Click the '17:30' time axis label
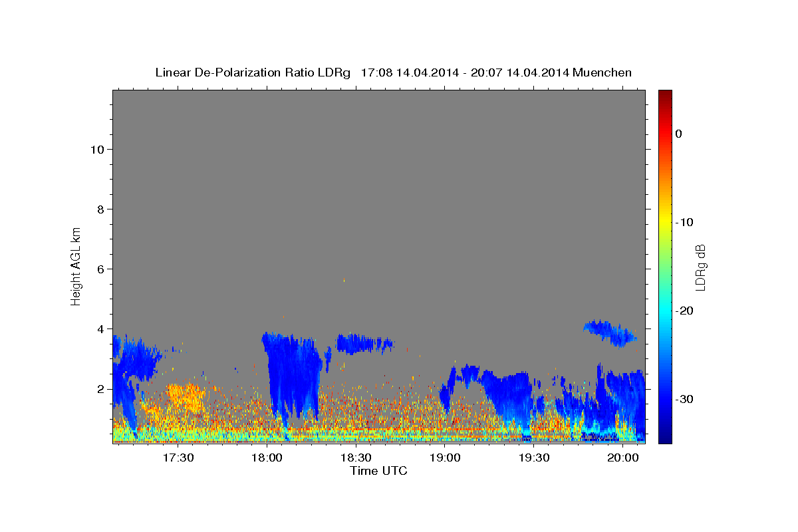 coord(178,458)
